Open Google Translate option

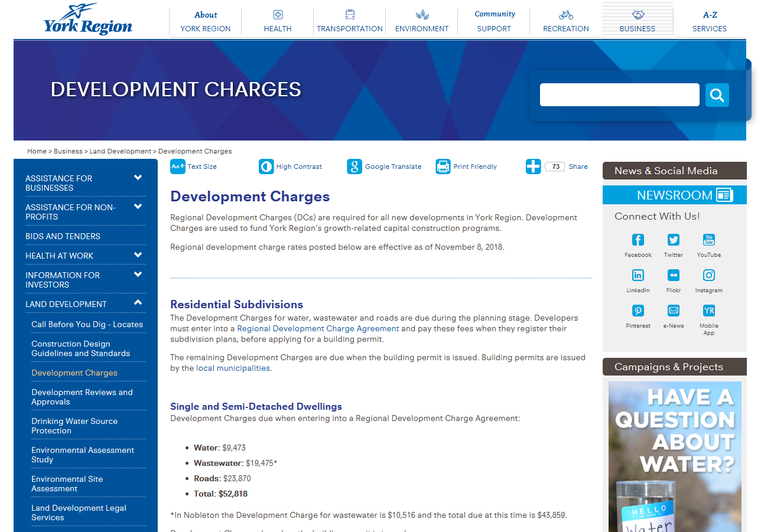click(355, 167)
